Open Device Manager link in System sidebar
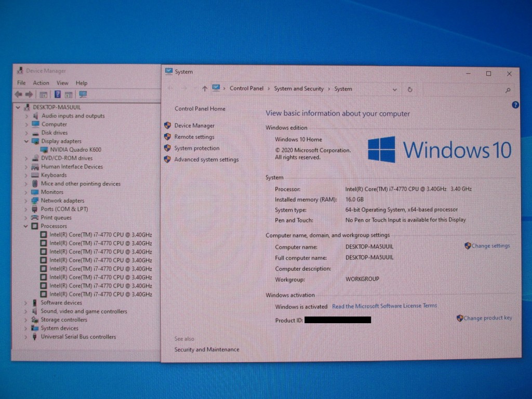This screenshot has width=532, height=399. 194,126
